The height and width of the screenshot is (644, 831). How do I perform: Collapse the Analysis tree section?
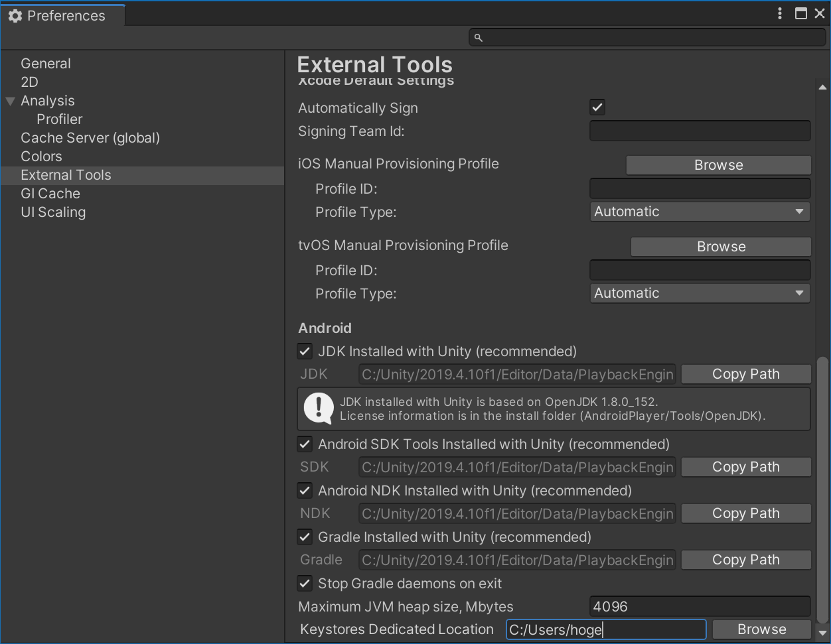(x=11, y=101)
